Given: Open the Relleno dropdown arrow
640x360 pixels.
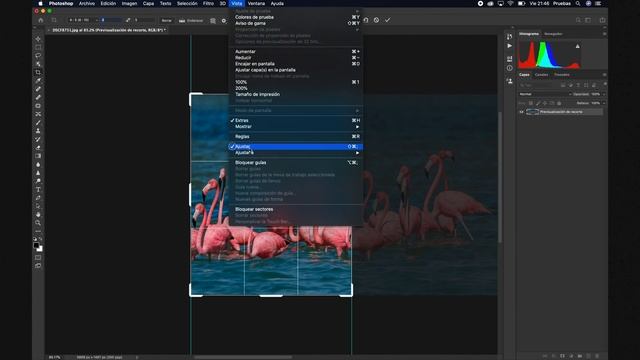Looking at the screenshot, I should pos(604,103).
